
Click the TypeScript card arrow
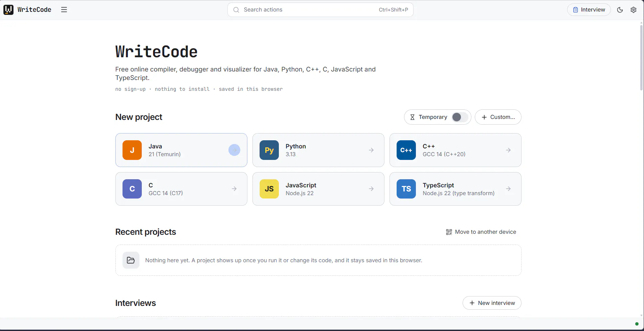tap(508, 189)
